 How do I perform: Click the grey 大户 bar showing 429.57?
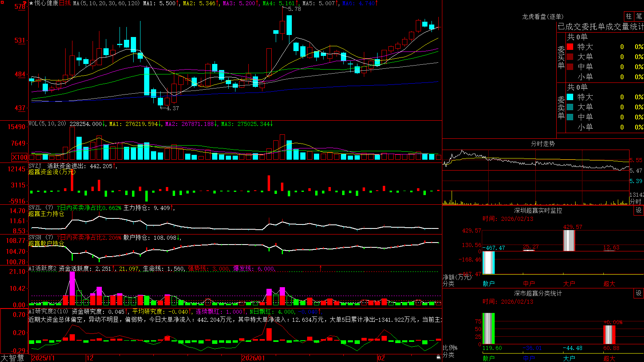click(569, 241)
